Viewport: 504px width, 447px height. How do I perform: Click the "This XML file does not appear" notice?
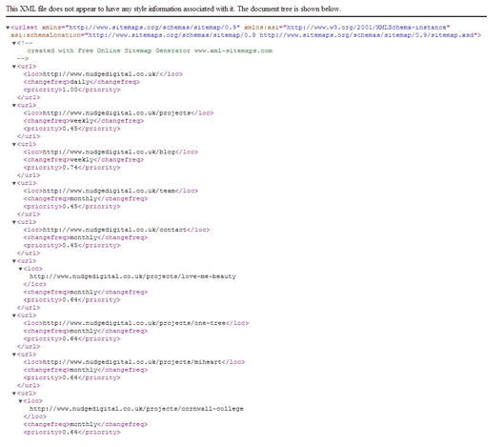point(173,9)
